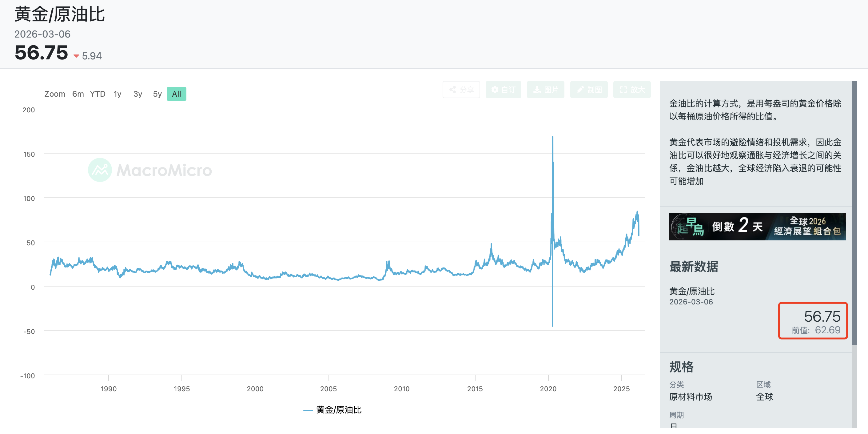Viewport: 868px width, 434px height.
Task: Toggle 黄金/原油比 series in legend
Action: pos(338,410)
